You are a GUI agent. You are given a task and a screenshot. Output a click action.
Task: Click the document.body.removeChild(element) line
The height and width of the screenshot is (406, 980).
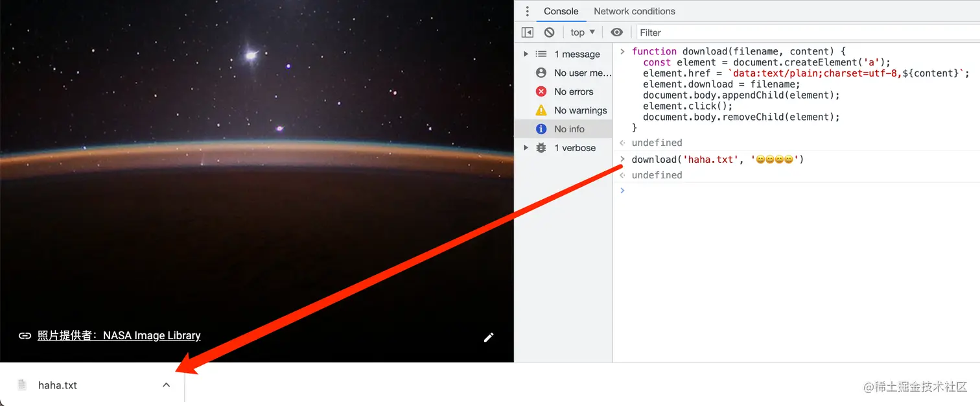(741, 117)
